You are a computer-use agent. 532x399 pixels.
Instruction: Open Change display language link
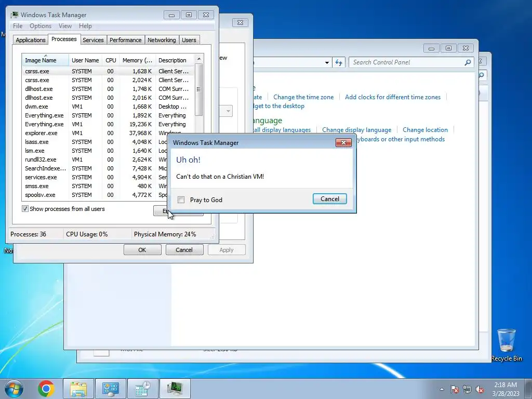click(x=356, y=130)
